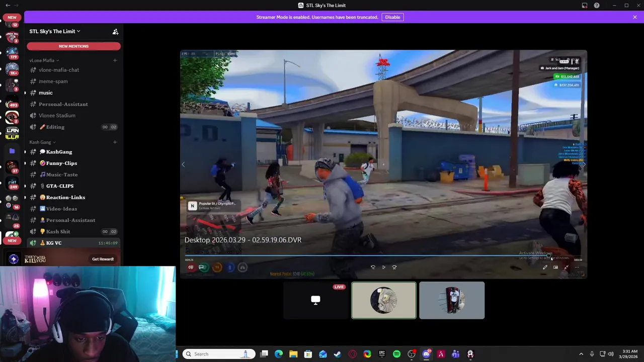This screenshot has height=362, width=644.
Task: Rewind the video a few seconds
Action: 373,267
